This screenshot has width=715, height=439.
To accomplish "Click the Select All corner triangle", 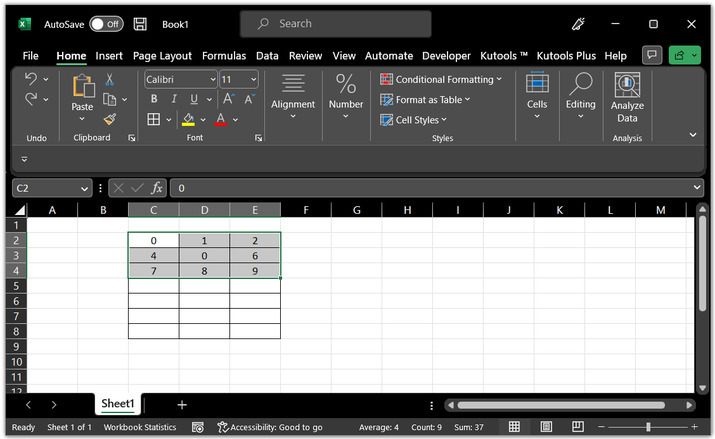I will [x=20, y=210].
